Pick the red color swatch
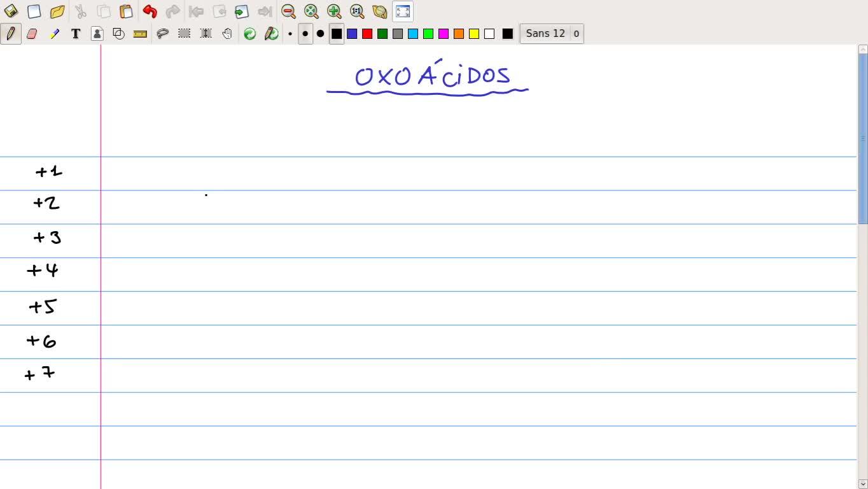Image resolution: width=868 pixels, height=489 pixels. pos(367,34)
